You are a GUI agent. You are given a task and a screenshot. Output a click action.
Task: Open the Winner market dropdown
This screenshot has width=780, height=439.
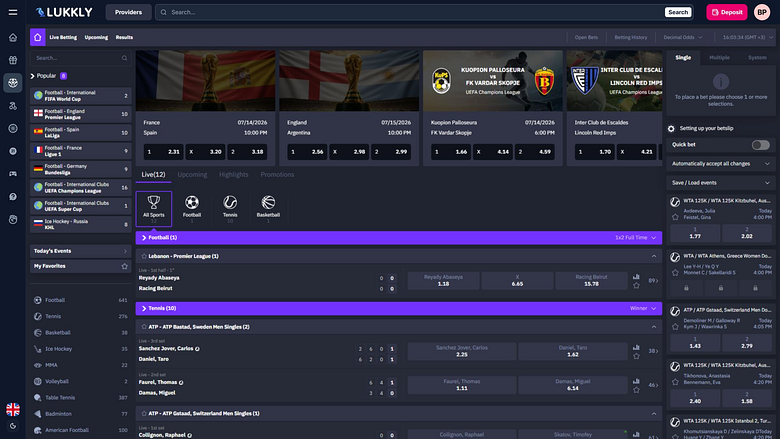[x=643, y=308]
